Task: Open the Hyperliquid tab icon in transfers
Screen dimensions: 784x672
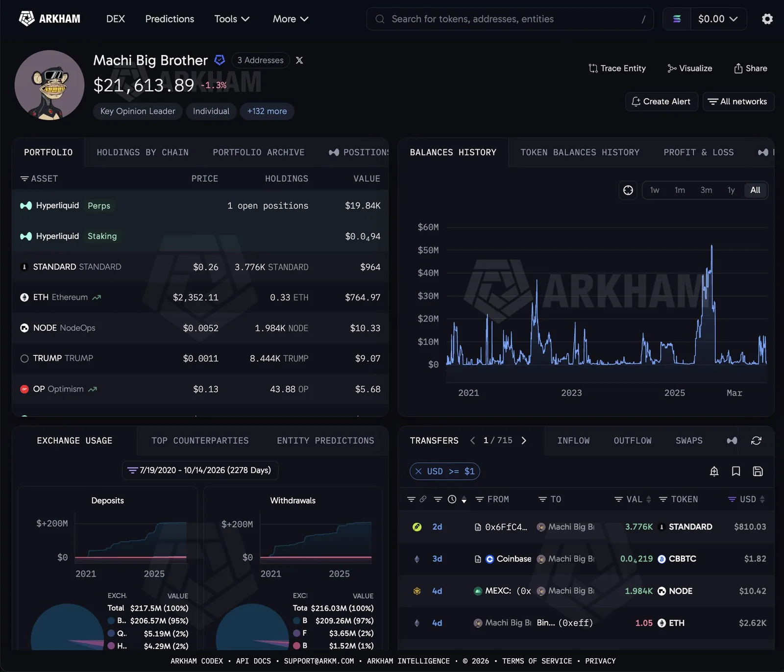Action: pos(732,441)
